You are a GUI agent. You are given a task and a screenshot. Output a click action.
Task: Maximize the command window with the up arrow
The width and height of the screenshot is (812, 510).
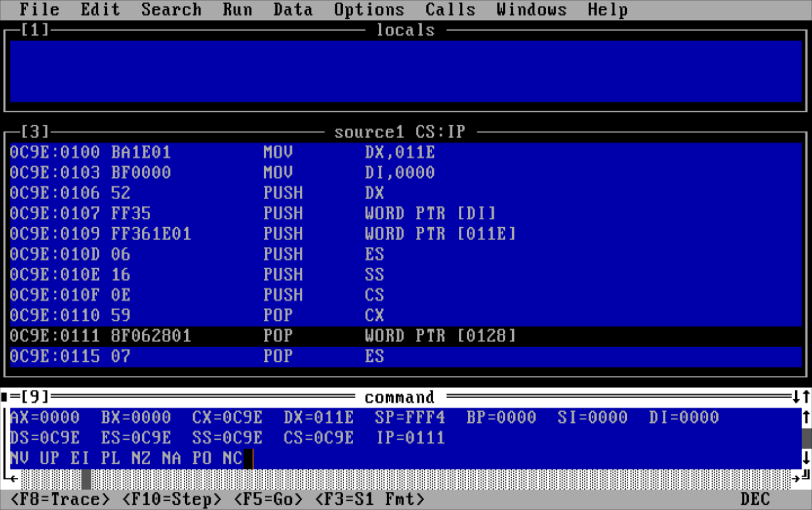[806, 397]
